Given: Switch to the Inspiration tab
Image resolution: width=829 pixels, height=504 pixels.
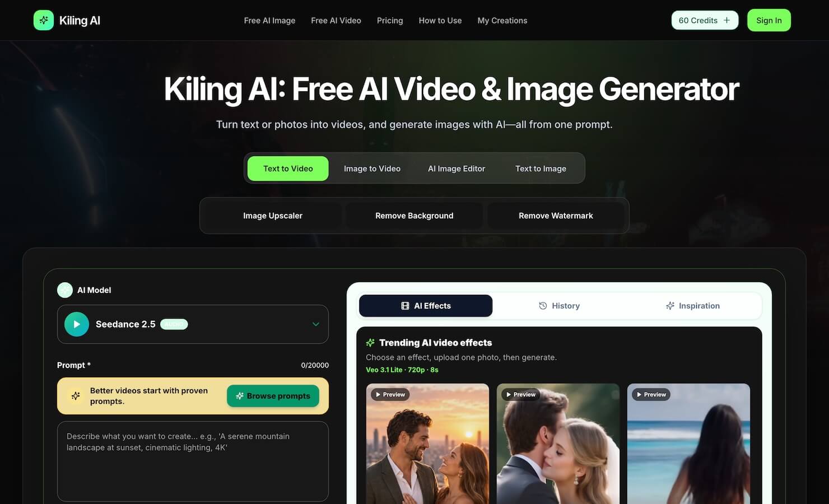Looking at the screenshot, I should click(693, 306).
